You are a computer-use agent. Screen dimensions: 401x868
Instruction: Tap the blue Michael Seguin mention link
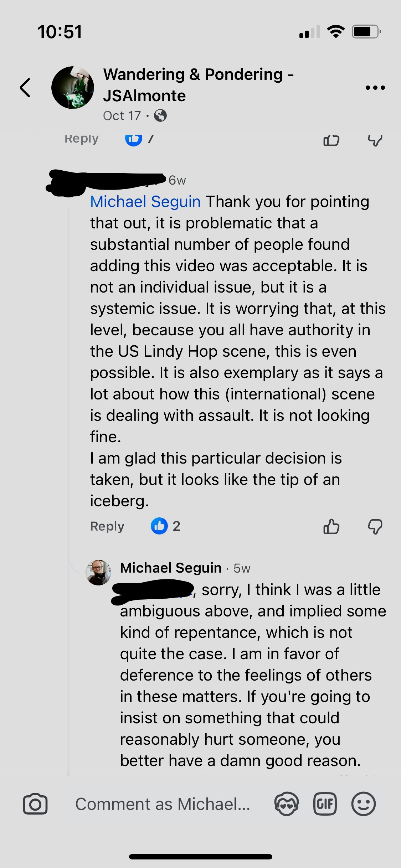pos(145,202)
